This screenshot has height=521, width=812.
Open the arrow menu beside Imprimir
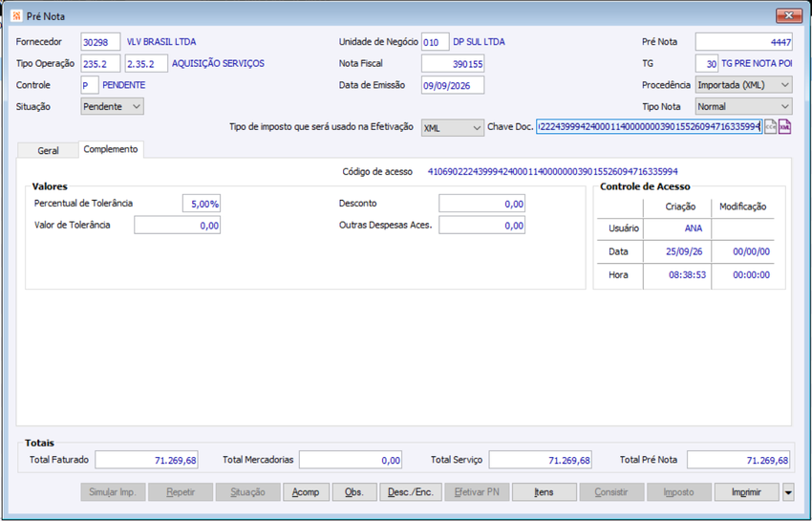(x=788, y=492)
